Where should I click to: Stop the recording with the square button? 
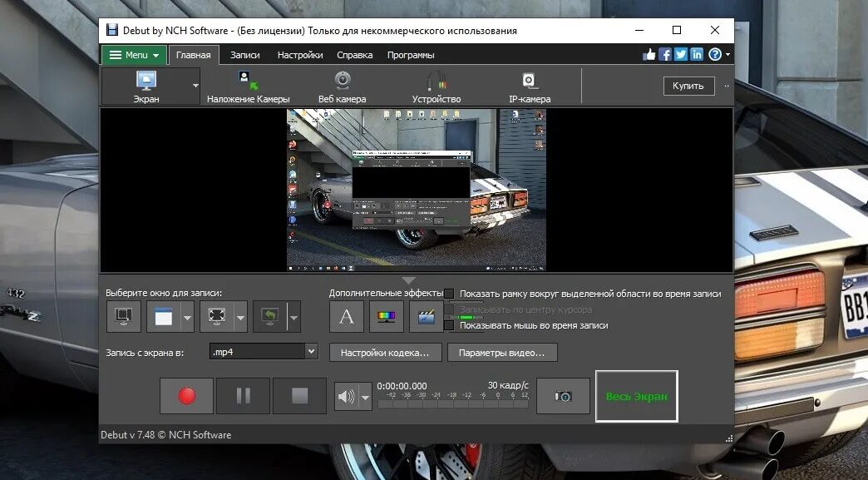point(299,396)
